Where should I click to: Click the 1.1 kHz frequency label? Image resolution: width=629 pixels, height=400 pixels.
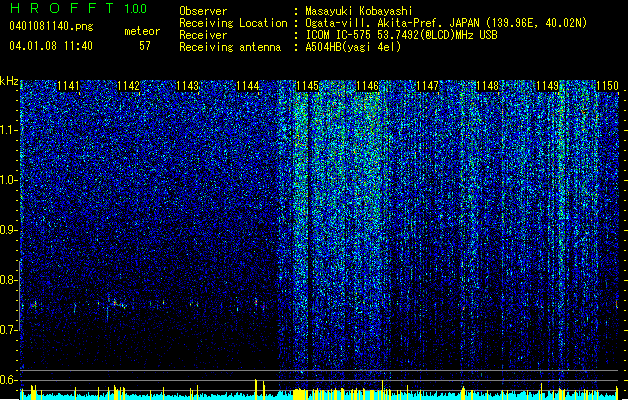coord(9,130)
